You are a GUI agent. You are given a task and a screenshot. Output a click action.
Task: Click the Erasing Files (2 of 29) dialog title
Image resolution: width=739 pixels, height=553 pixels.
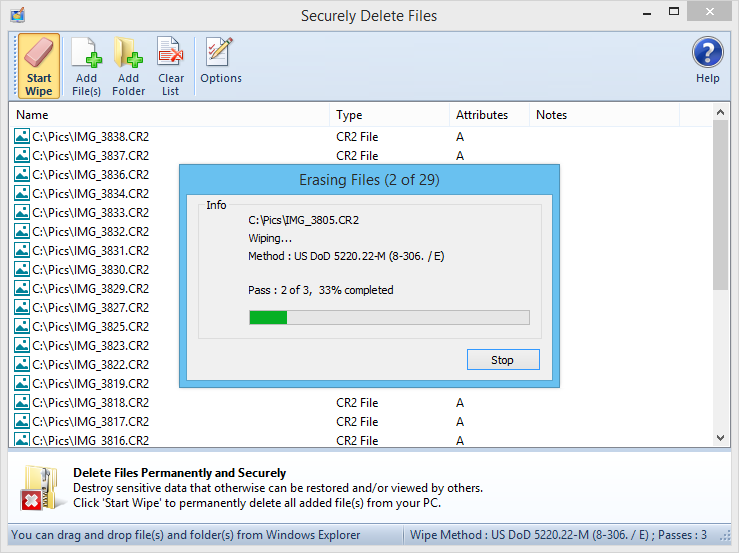370,180
